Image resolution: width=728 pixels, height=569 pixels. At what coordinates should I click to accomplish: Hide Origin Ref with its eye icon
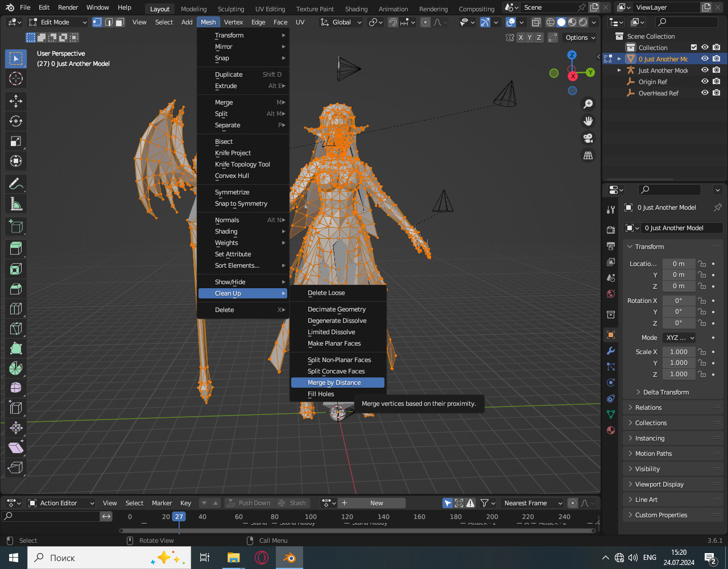tap(705, 82)
